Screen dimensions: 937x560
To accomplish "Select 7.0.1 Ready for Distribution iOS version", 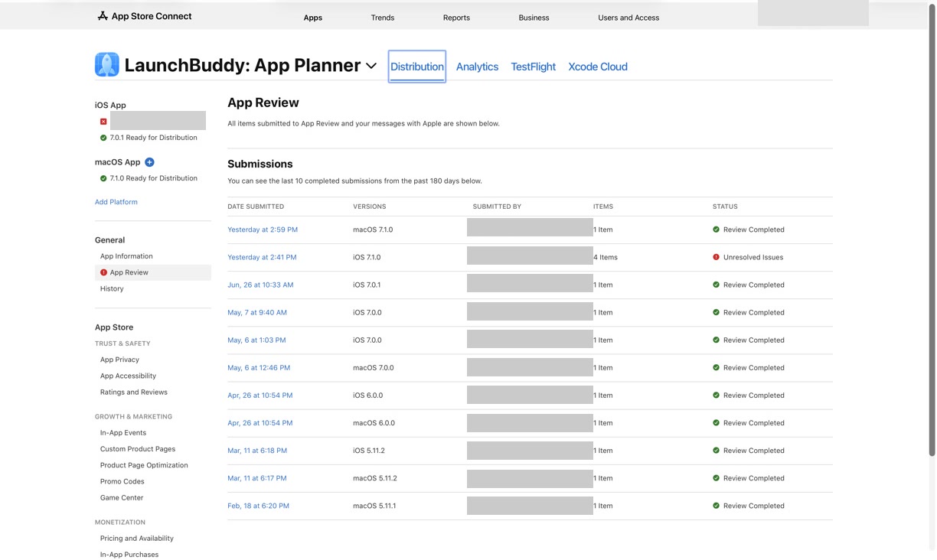I will coord(153,138).
